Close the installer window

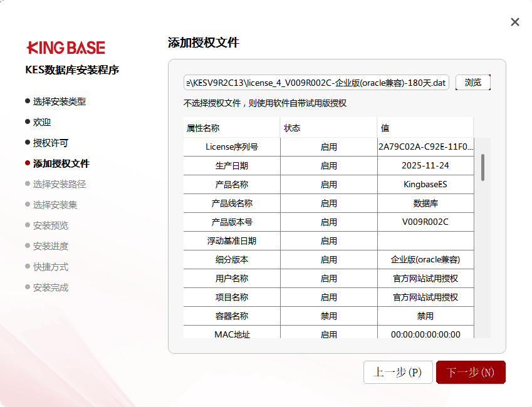[x=515, y=22]
